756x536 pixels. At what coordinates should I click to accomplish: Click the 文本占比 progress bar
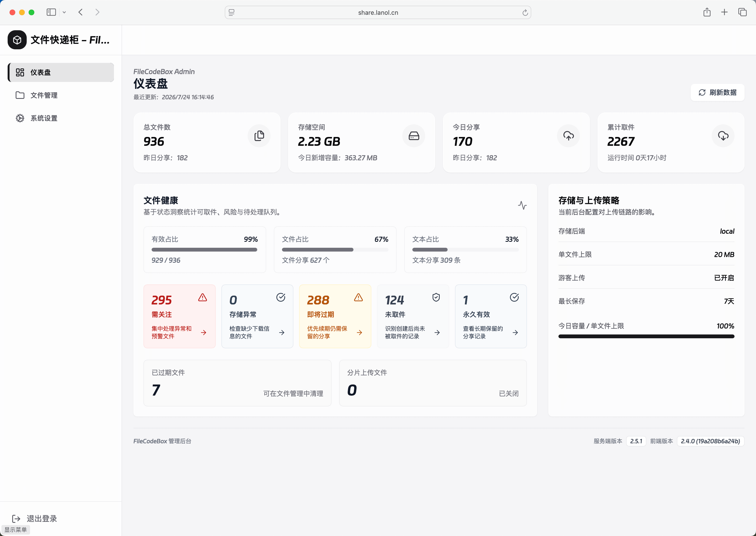465,250
